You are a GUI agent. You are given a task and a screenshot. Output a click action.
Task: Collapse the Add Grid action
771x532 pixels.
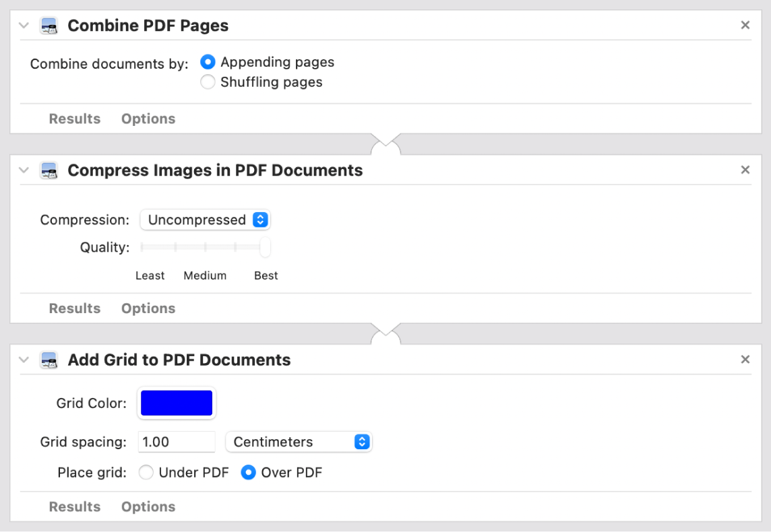click(x=22, y=360)
